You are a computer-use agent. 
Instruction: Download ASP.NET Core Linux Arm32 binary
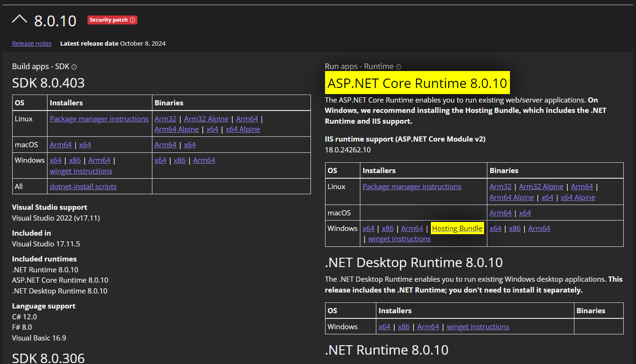pyautogui.click(x=501, y=187)
